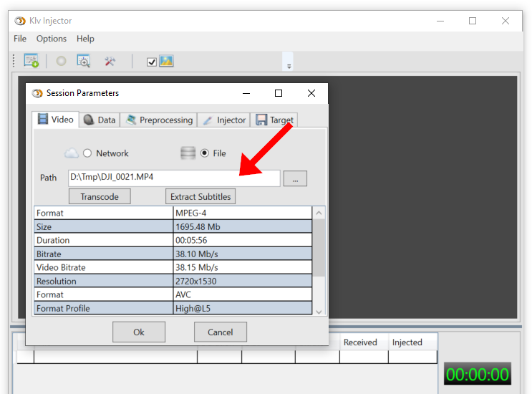Viewport: 532px width, 394px height.
Task: Select the File radio button
Action: tap(205, 153)
